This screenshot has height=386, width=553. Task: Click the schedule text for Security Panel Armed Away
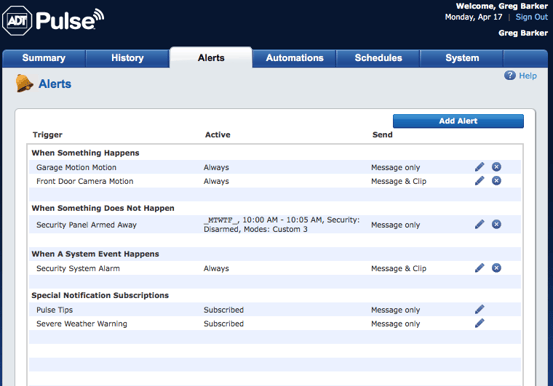click(281, 224)
